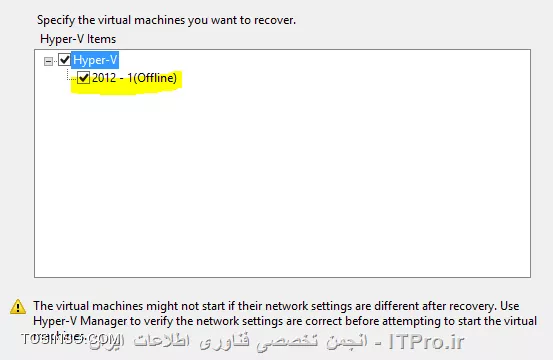
Task: Click the word Items in the list heading
Action: tap(102, 39)
